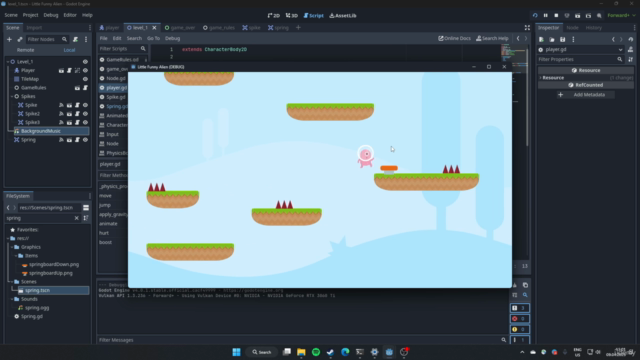The width and height of the screenshot is (640, 360).
Task: Click the Filter Scripts search field
Action: tap(122, 49)
